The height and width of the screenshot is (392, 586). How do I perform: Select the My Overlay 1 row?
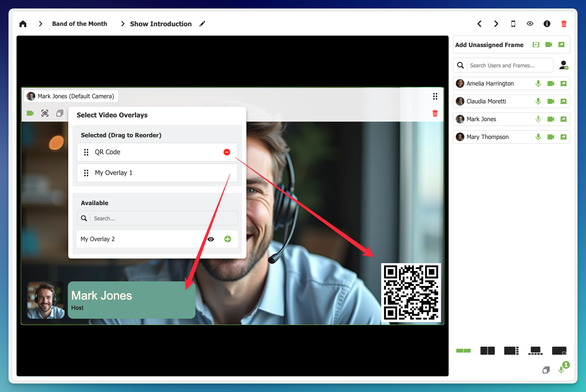(157, 173)
